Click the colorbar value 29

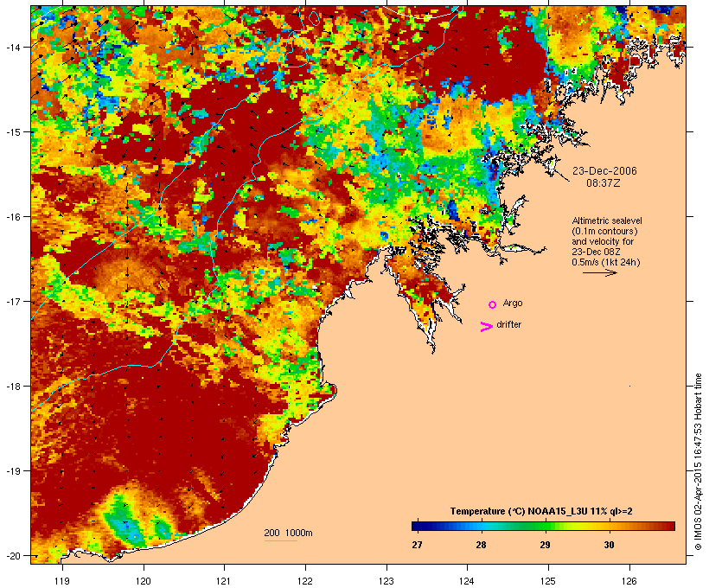tap(545, 545)
